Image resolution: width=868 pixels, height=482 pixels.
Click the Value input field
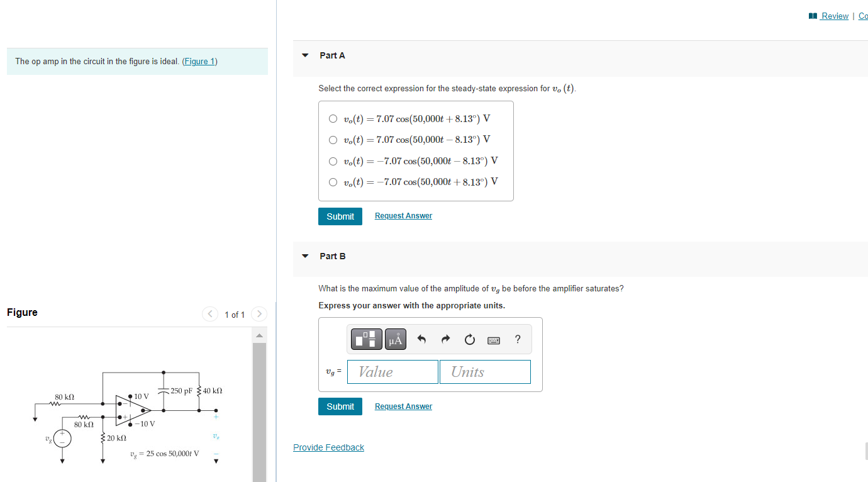tap(392, 372)
